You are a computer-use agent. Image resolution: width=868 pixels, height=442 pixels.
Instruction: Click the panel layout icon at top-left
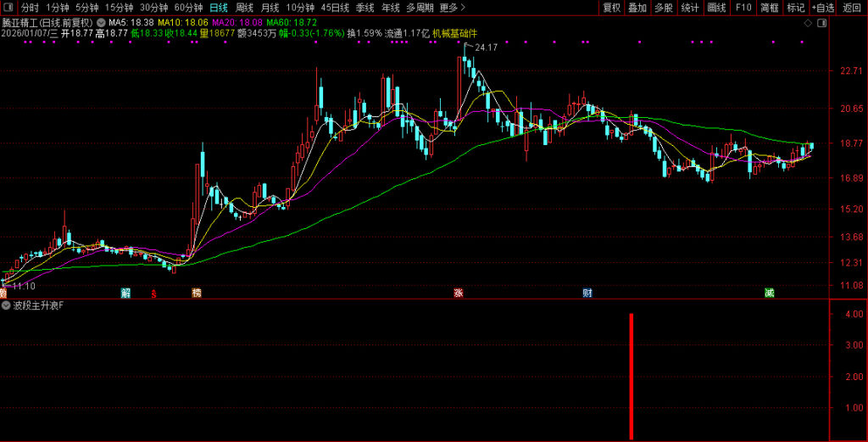click(8, 8)
